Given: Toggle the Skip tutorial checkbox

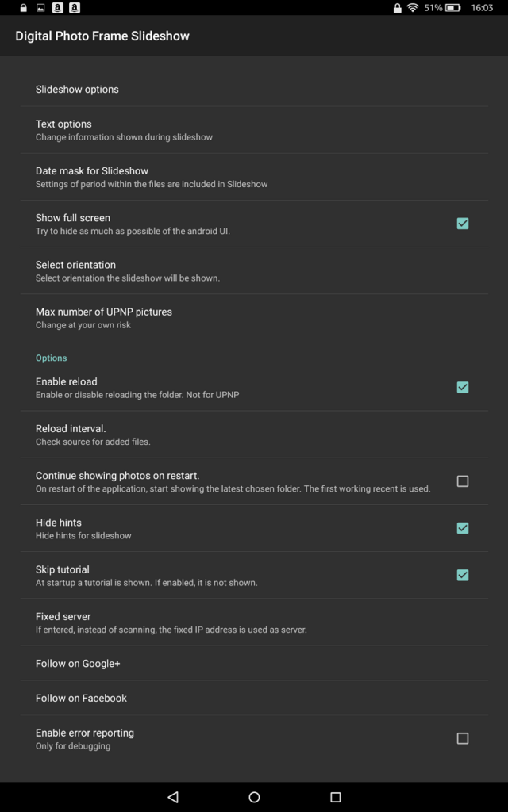Looking at the screenshot, I should click(463, 575).
